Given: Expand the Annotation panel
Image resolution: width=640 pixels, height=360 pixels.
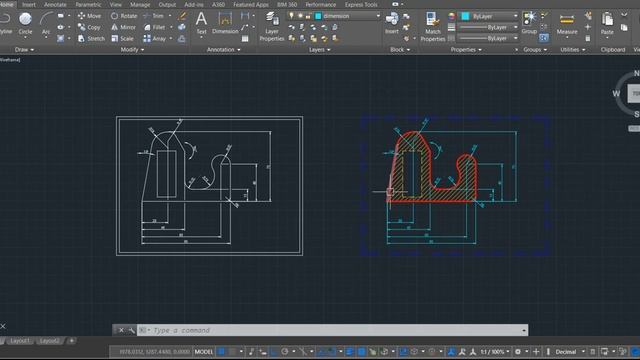Looking at the screenshot, I should [224, 49].
